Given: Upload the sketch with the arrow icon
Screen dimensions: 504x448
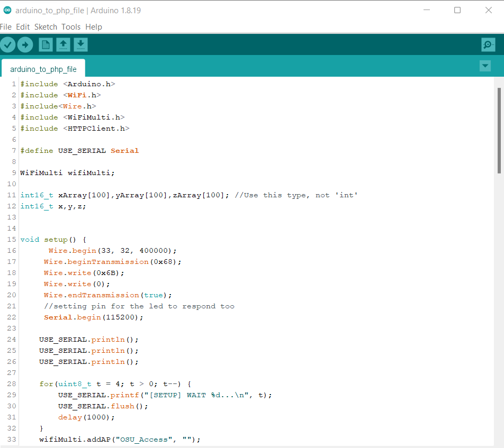Looking at the screenshot, I should click(x=25, y=45).
